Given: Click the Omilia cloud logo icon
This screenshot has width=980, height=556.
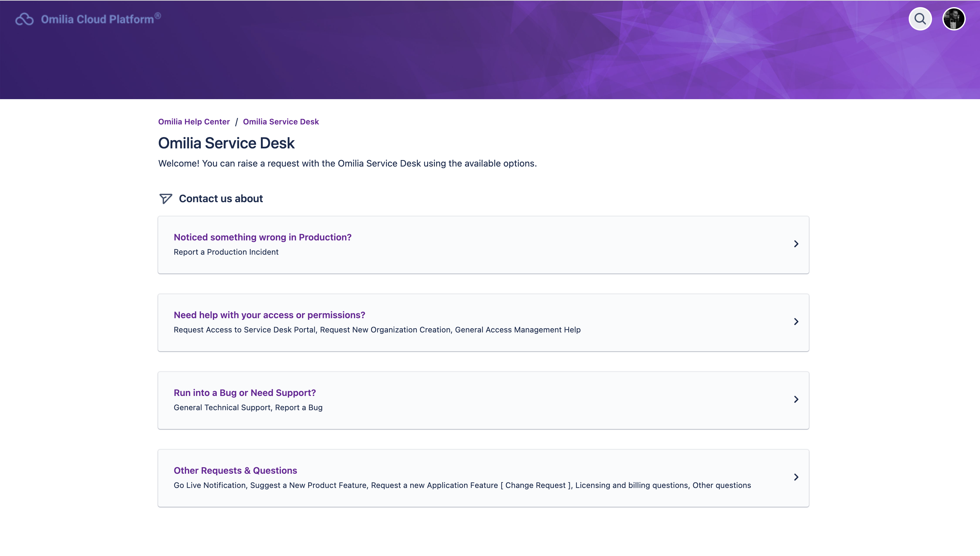Looking at the screenshot, I should [24, 19].
